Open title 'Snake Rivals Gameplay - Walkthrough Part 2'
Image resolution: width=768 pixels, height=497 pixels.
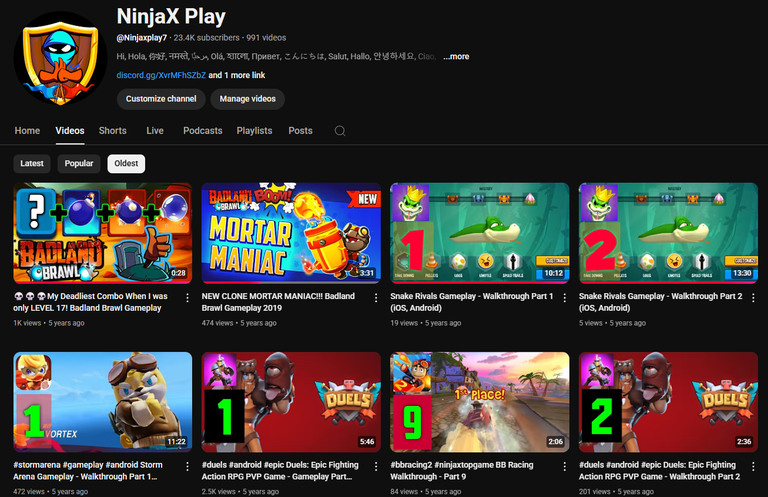pos(660,302)
